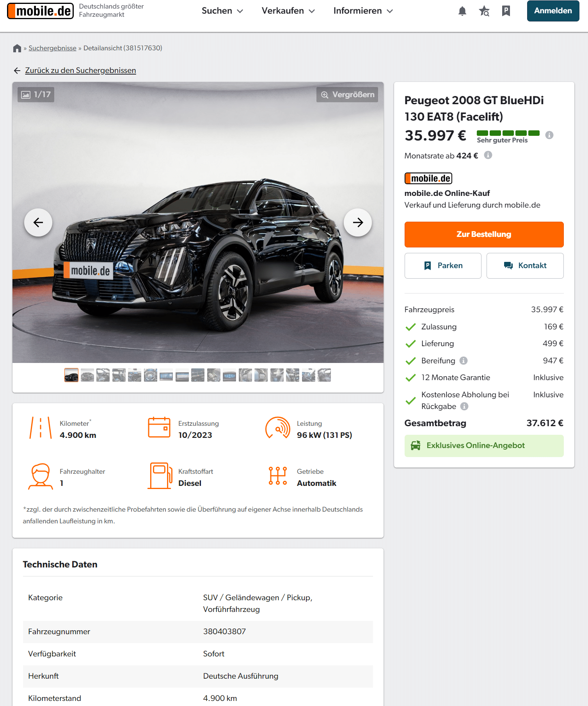Image resolution: width=588 pixels, height=706 pixels.
Task: Click the Kilometer road icon
Action: tap(41, 428)
